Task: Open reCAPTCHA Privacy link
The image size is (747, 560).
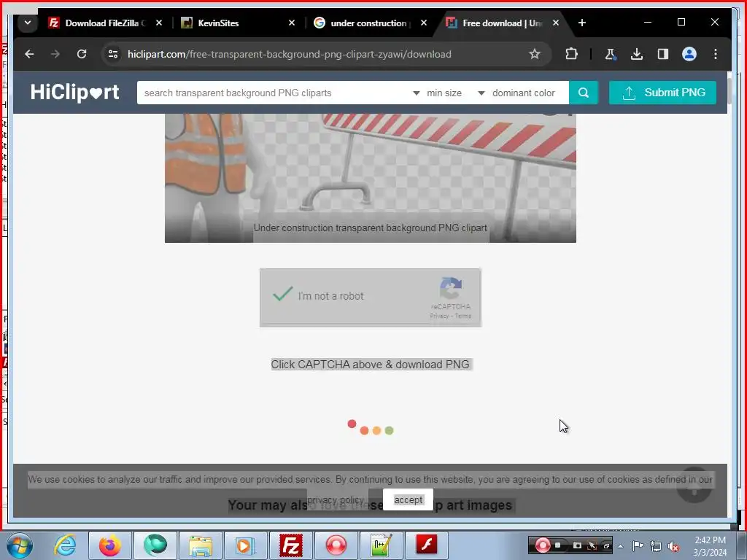Action: tap(439, 316)
